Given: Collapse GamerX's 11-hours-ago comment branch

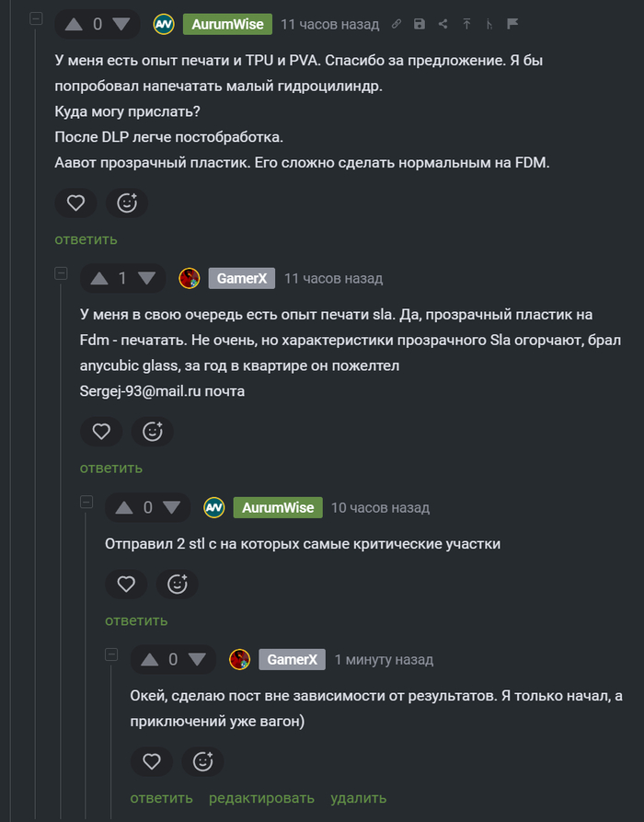Looking at the screenshot, I should pyautogui.click(x=61, y=273).
